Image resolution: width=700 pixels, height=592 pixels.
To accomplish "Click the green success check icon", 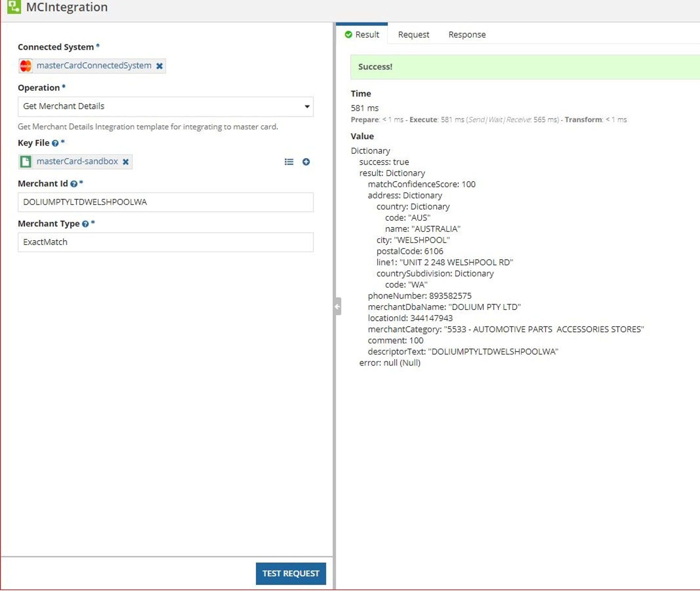I will pos(349,35).
